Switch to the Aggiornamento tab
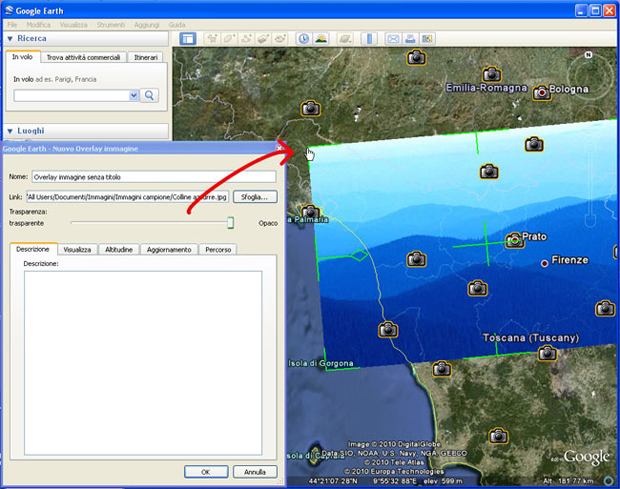This screenshot has height=489, width=620. pos(169,249)
